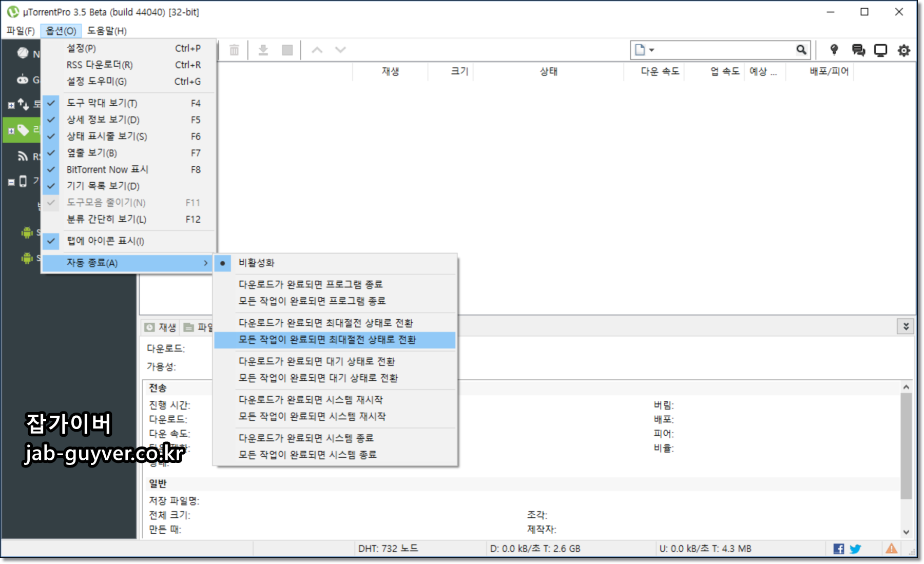Select the labels tag sidebar icon
The width and height of the screenshot is (924, 564).
tap(23, 130)
